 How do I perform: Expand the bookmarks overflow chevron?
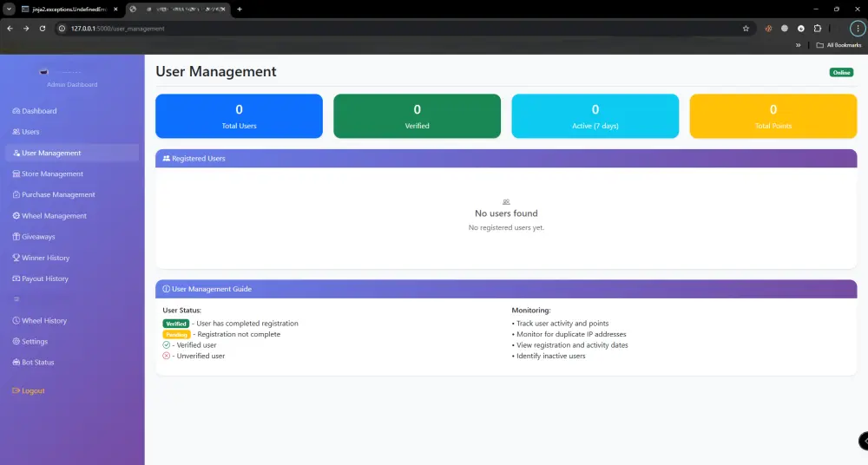(799, 45)
